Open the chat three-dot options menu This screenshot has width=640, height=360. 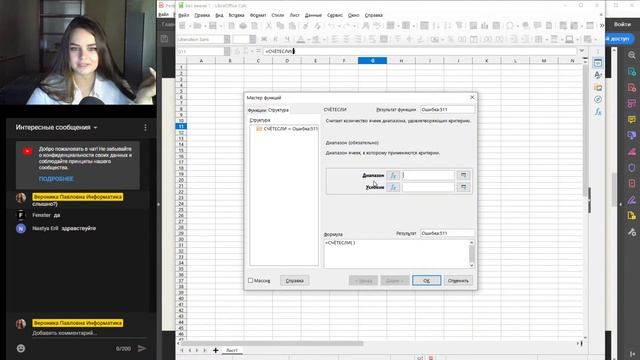[145, 128]
